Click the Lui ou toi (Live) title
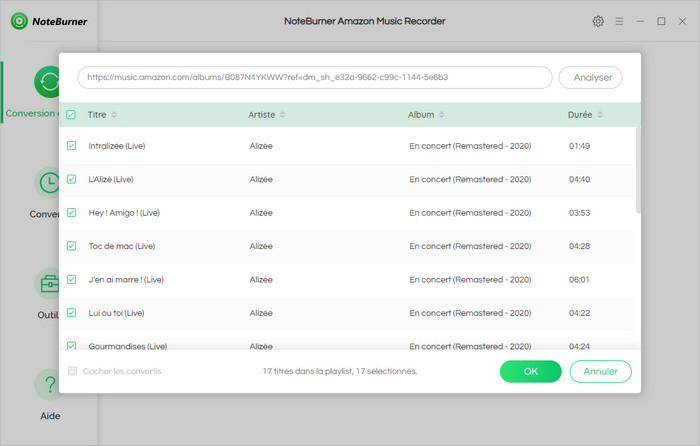Screen dimensions: 700x446 click(x=117, y=313)
